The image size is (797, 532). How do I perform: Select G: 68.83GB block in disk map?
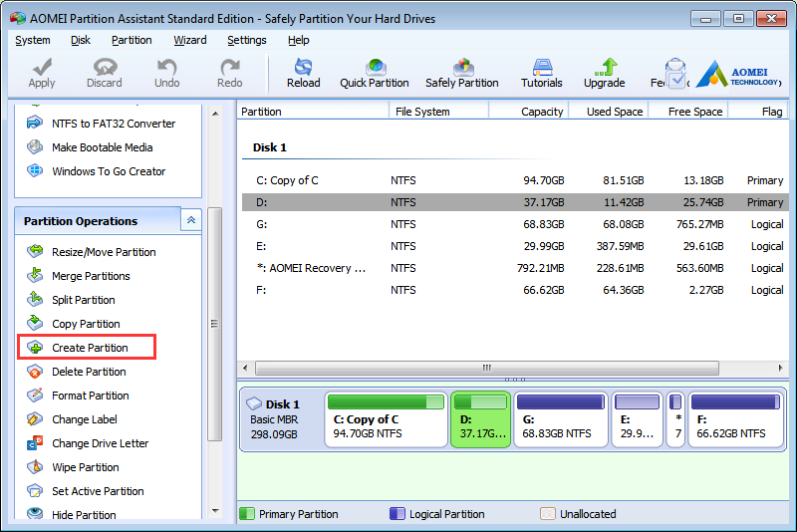(x=561, y=419)
